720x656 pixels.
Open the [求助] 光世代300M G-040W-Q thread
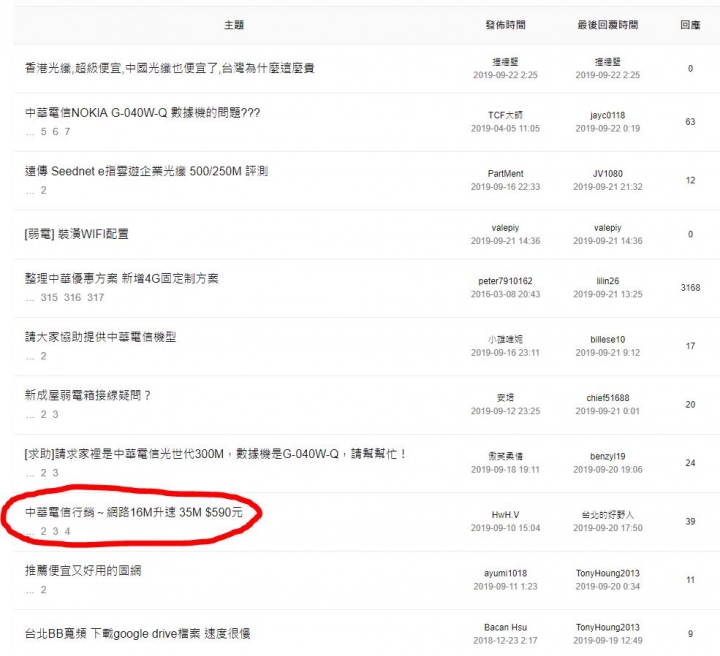click(x=214, y=454)
